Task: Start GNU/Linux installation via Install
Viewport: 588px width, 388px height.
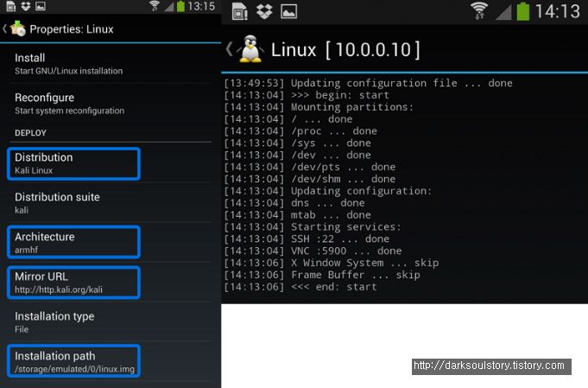Action: 111,64
